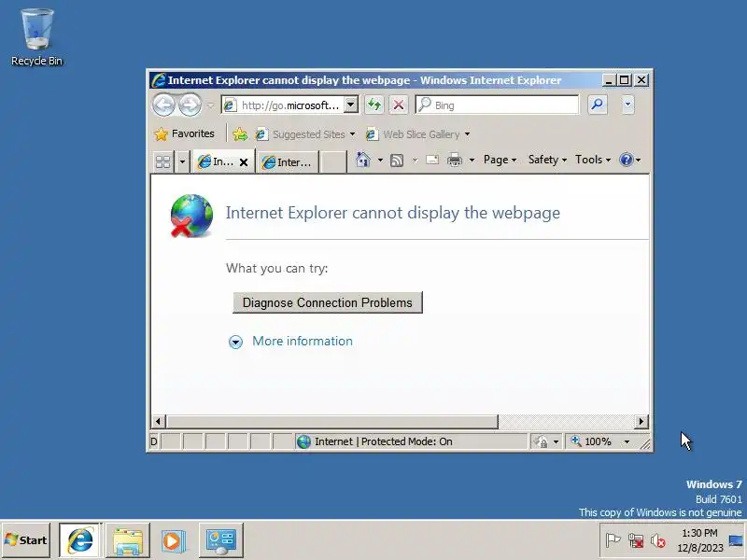Click the network disconnected tray icon
Screen dimensions: 747x560
click(636, 540)
